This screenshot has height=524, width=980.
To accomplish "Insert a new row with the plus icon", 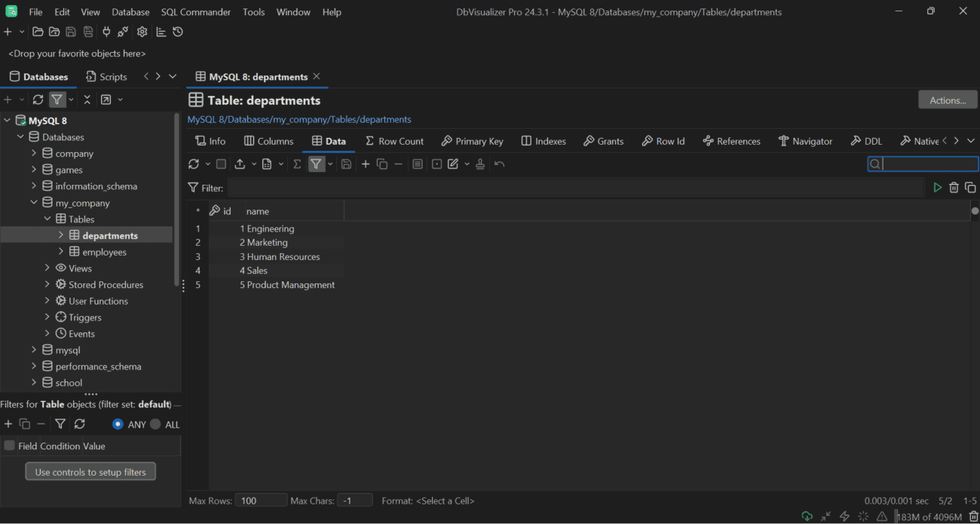I will [365, 164].
